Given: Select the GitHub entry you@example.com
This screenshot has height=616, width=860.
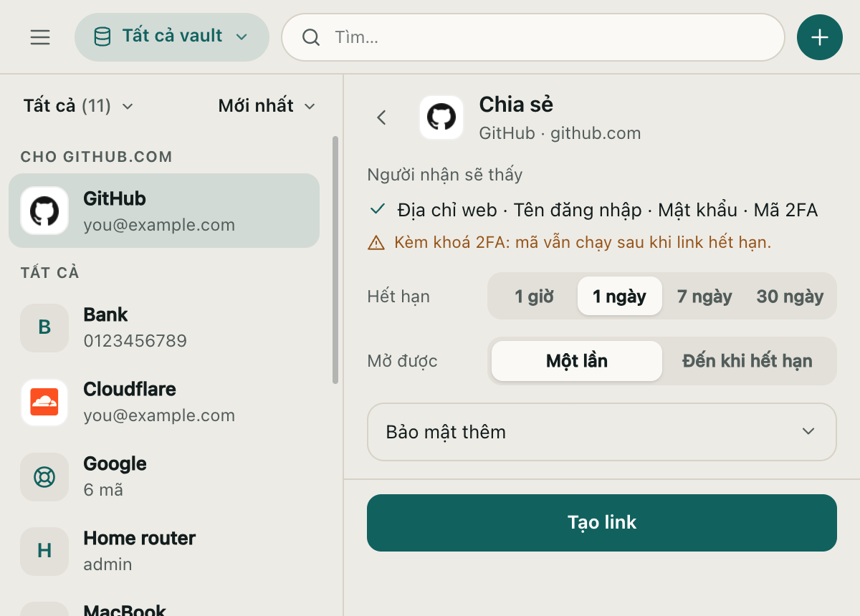Looking at the screenshot, I should 164,211.
